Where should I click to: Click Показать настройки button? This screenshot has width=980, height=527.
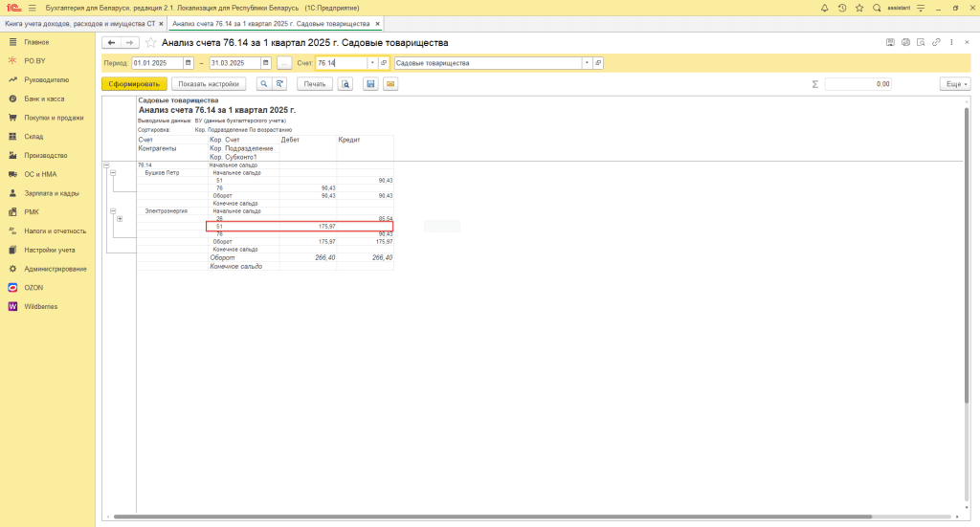pos(209,83)
